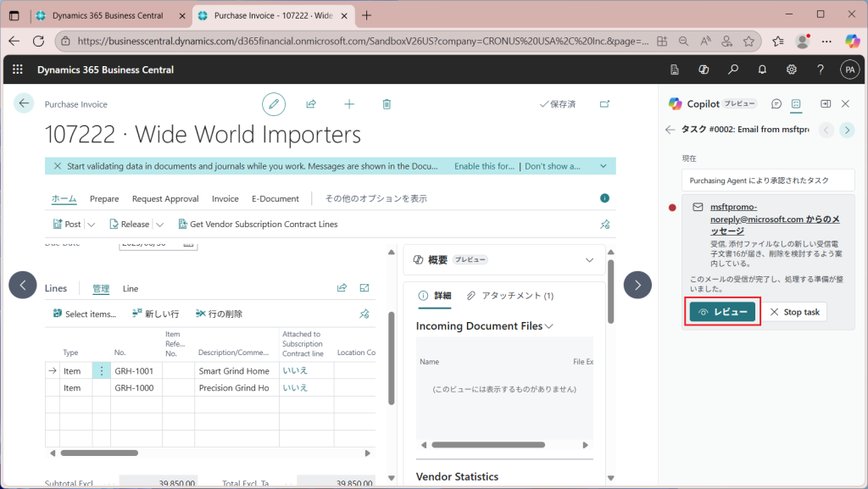The image size is (868, 489).
Task: Show previous record with left arrow
Action: pyautogui.click(x=23, y=285)
